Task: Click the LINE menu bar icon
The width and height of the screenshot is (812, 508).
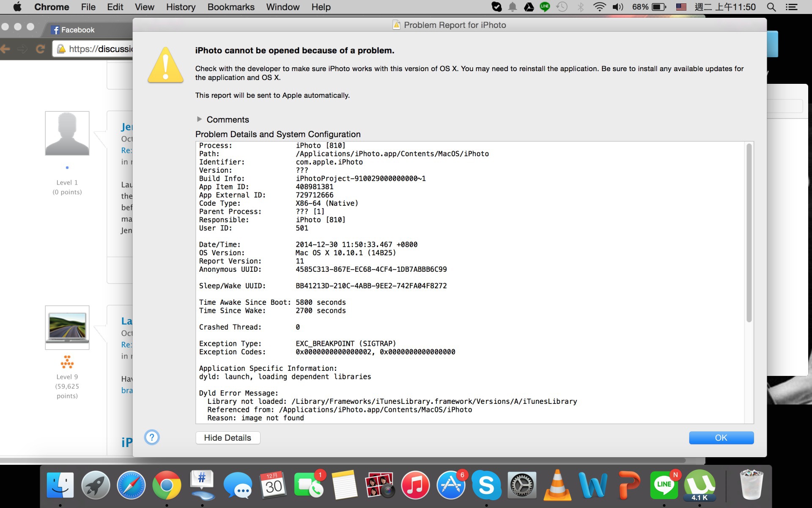Action: pyautogui.click(x=545, y=7)
